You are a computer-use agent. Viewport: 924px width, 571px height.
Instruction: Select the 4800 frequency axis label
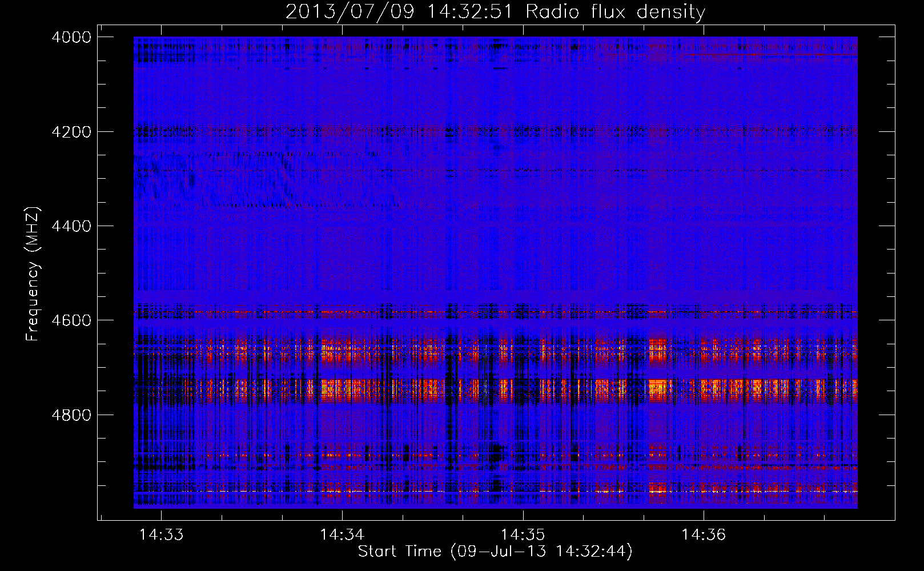pos(71,415)
